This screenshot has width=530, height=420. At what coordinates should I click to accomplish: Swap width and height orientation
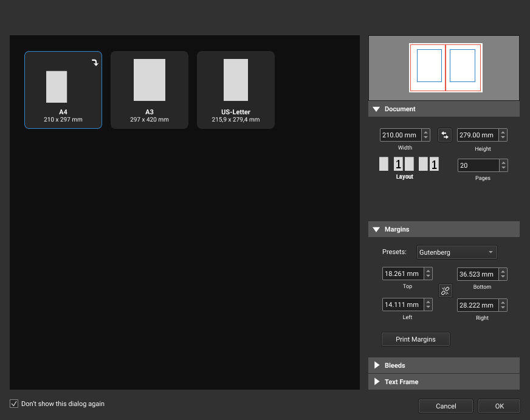[x=445, y=135]
